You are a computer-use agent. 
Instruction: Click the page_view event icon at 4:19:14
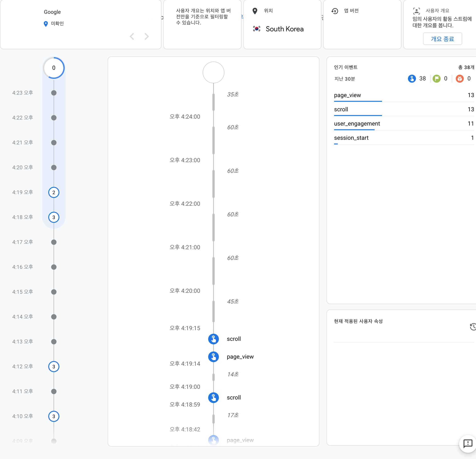coord(214,357)
